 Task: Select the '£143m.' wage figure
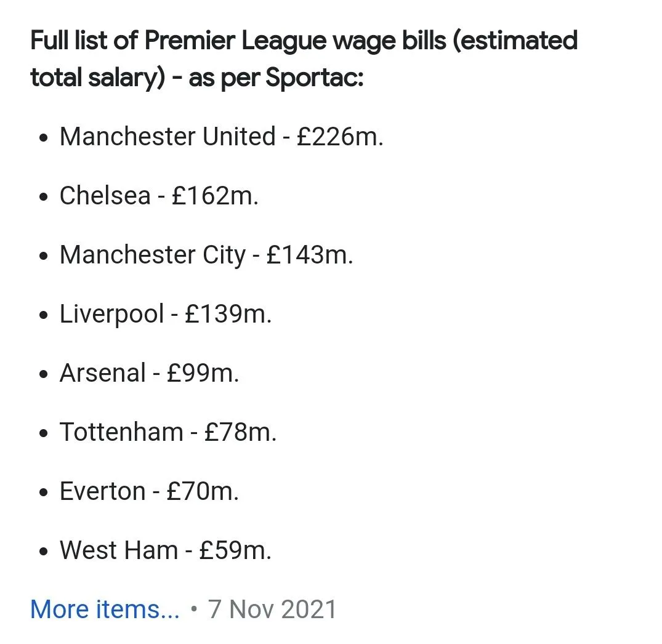(x=310, y=255)
